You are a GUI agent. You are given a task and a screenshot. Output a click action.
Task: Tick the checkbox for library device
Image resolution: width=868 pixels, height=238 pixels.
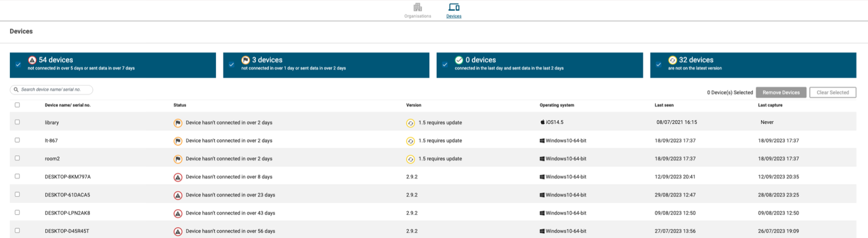tap(17, 122)
